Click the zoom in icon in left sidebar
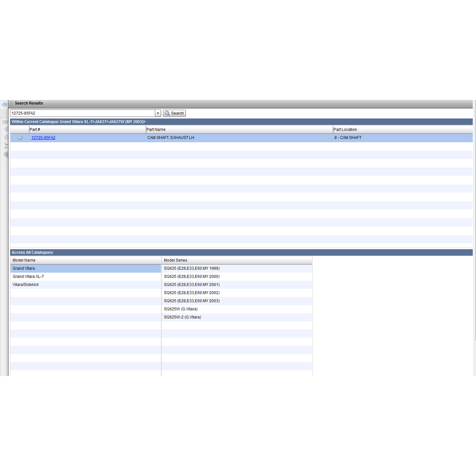 [6, 129]
